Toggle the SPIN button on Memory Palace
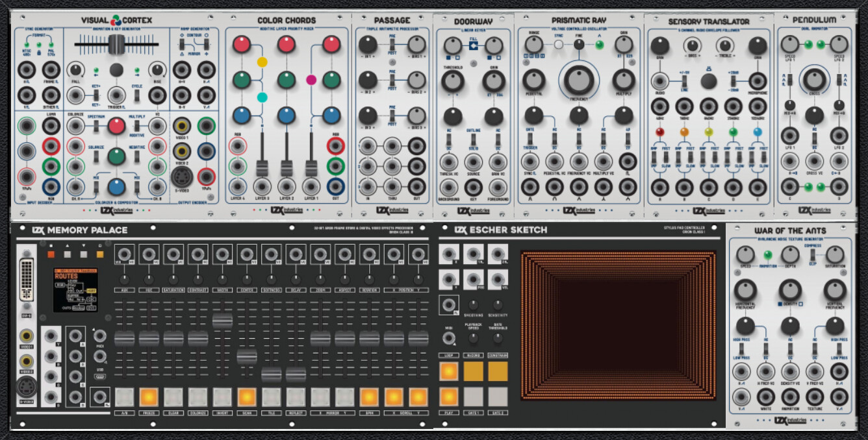This screenshot has height=440, width=868. click(369, 397)
